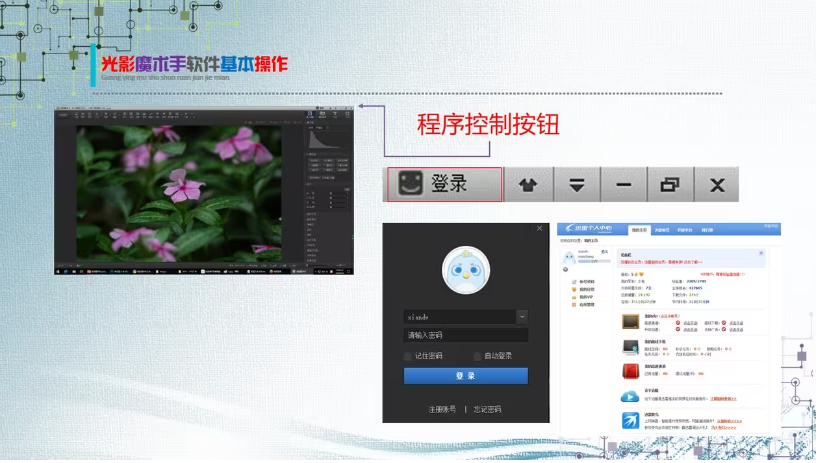Select the first tab in personal center

click(x=636, y=229)
